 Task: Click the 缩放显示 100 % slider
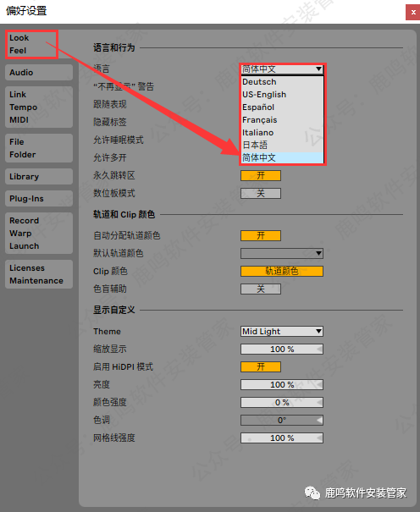click(x=282, y=349)
